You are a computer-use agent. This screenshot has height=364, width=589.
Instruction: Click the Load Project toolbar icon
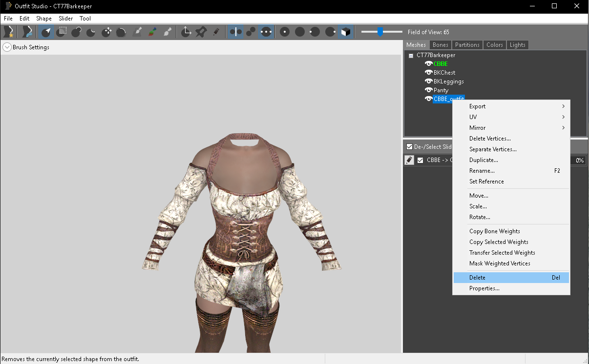27,32
